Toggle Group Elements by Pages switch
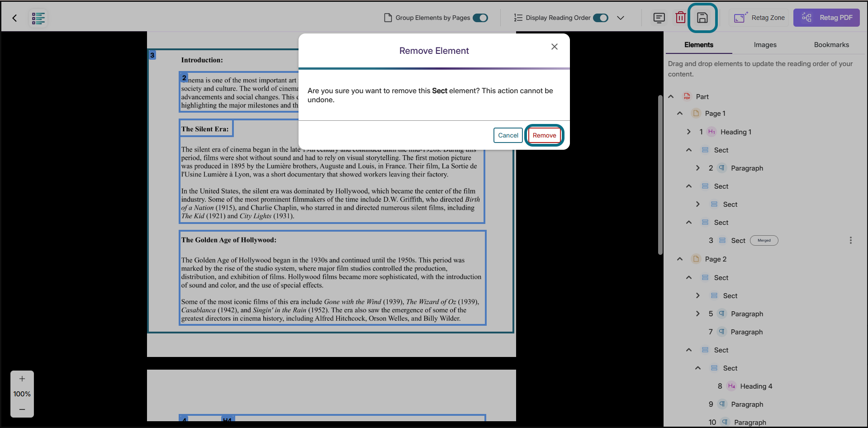This screenshot has height=428, width=868. pos(480,18)
